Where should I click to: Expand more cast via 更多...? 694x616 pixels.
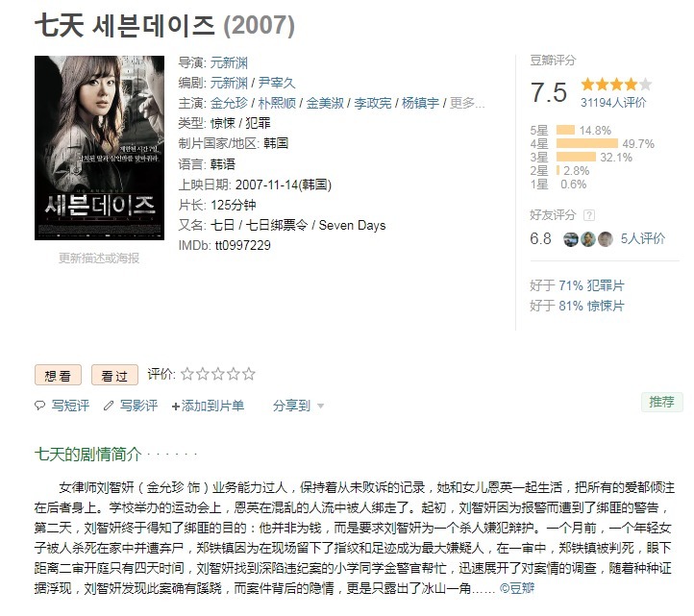point(467,103)
